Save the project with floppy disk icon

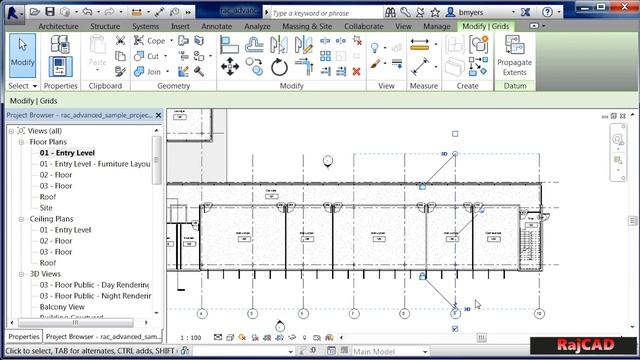[50, 12]
